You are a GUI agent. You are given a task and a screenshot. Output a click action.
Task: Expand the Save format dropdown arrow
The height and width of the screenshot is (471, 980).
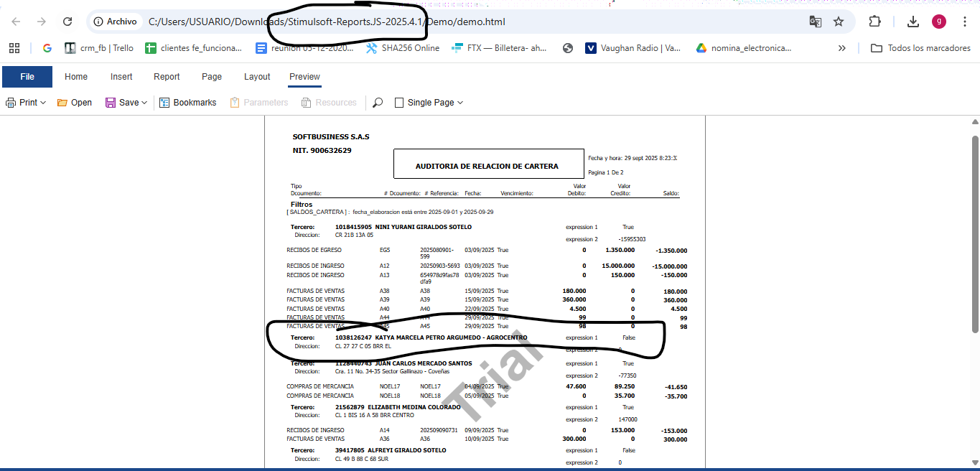coord(144,103)
